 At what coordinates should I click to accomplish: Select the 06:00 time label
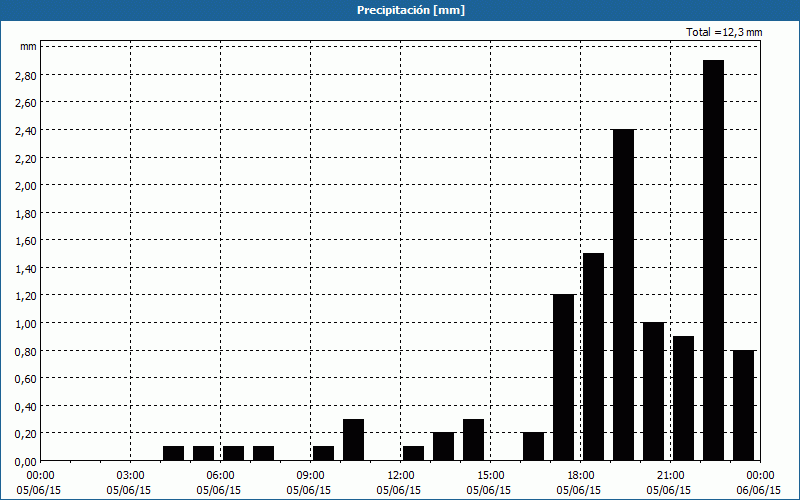pyautogui.click(x=220, y=476)
